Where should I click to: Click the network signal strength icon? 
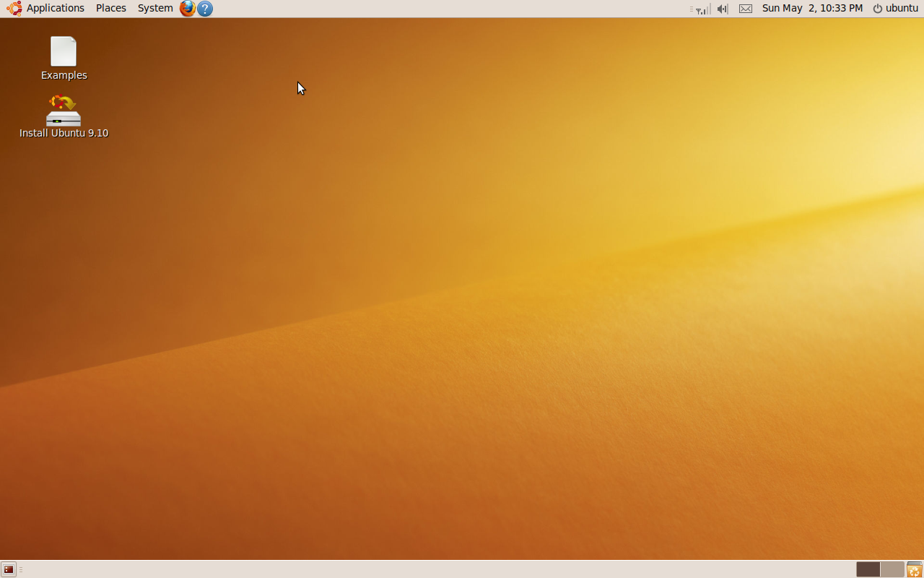point(702,9)
